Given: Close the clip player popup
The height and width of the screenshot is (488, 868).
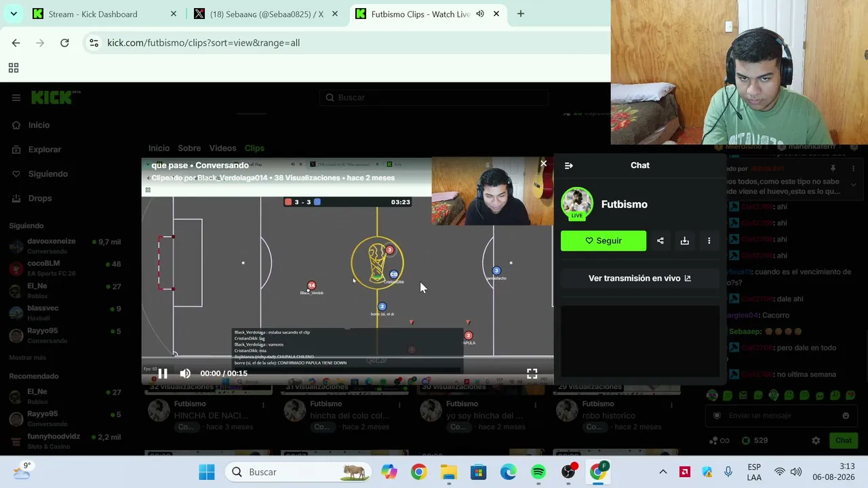Looking at the screenshot, I should click(543, 163).
